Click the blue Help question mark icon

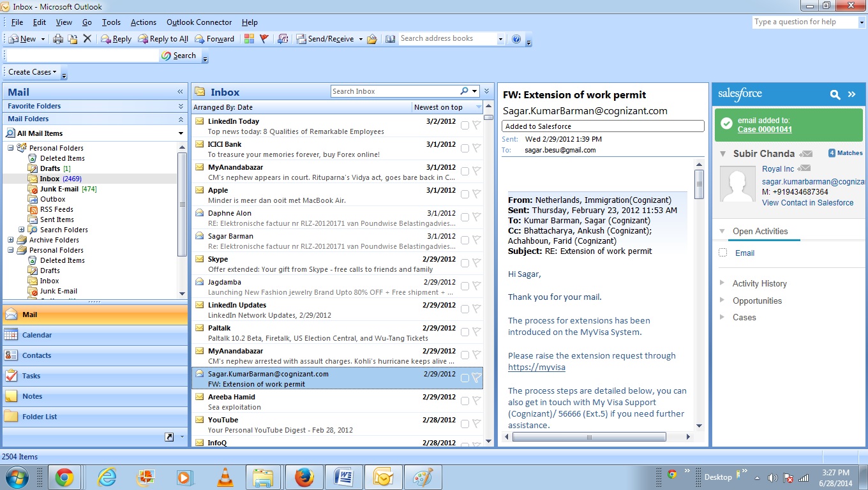[x=516, y=39]
